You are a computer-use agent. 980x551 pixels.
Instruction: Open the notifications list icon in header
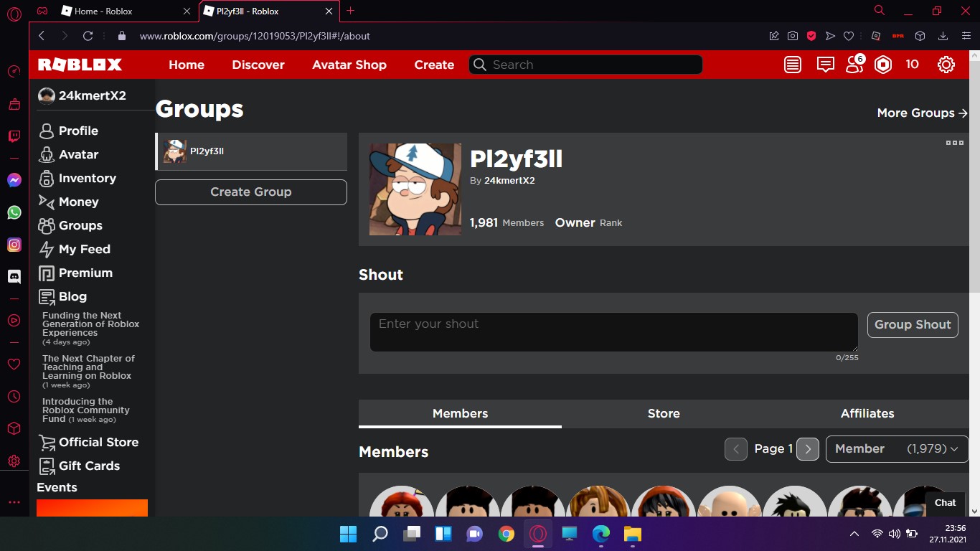793,65
